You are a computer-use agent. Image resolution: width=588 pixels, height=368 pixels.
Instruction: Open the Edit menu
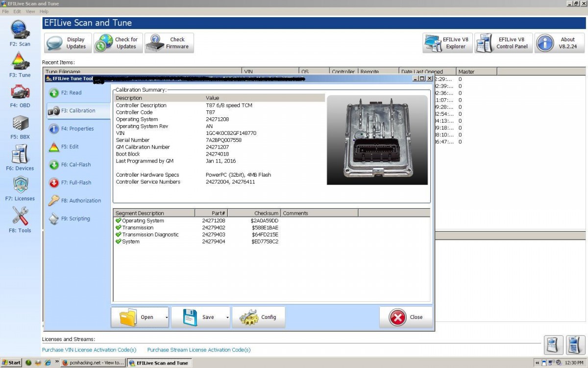tap(17, 11)
